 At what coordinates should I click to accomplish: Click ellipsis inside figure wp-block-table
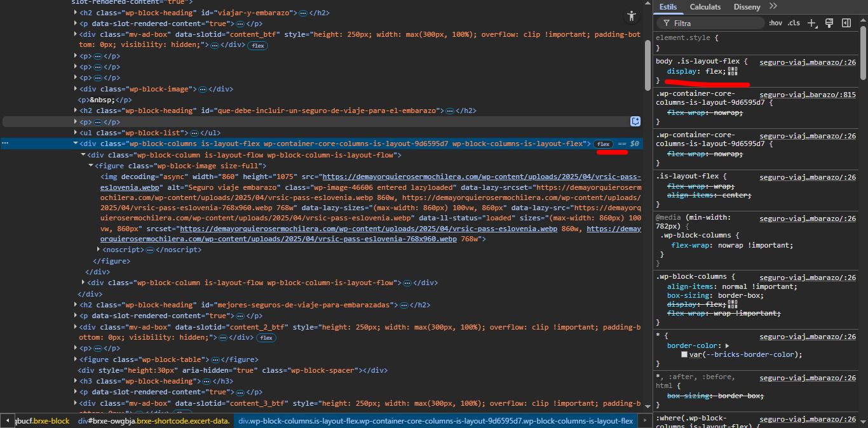coord(215,360)
